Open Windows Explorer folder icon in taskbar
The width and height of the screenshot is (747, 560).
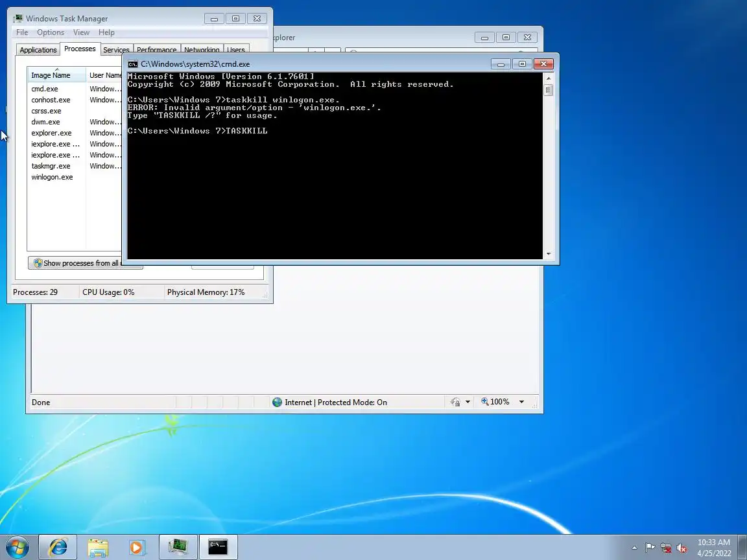click(x=98, y=547)
